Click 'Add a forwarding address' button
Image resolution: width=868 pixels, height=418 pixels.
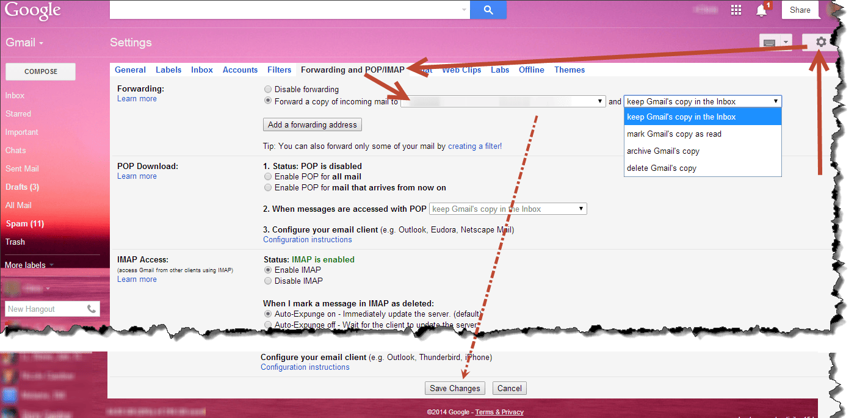pos(312,125)
